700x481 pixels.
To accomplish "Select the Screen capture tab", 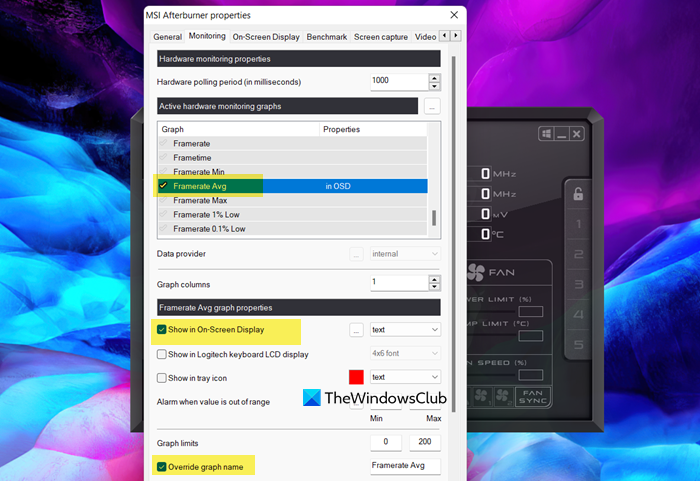I will click(381, 37).
